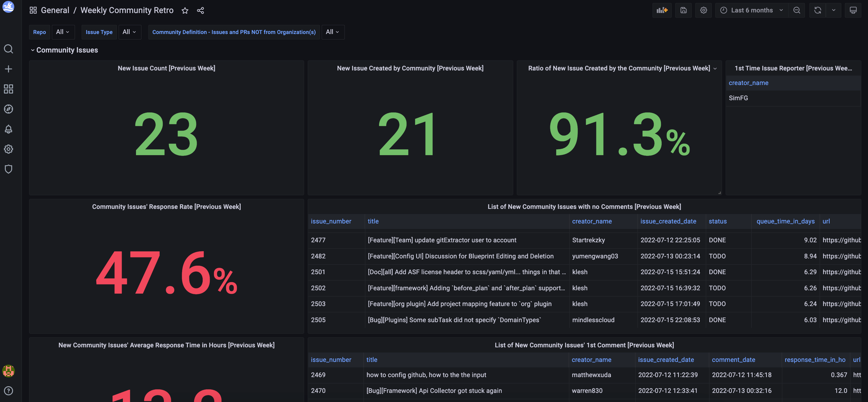The width and height of the screenshot is (868, 402).
Task: Sort table by queue_time_in_days column
Action: 785,221
